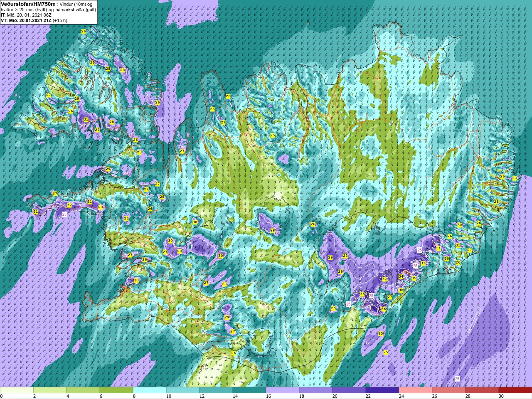The width and height of the screenshot is (532, 399).
Task: Pick the green 4–6 legend swatch
Action: [x=83, y=390]
